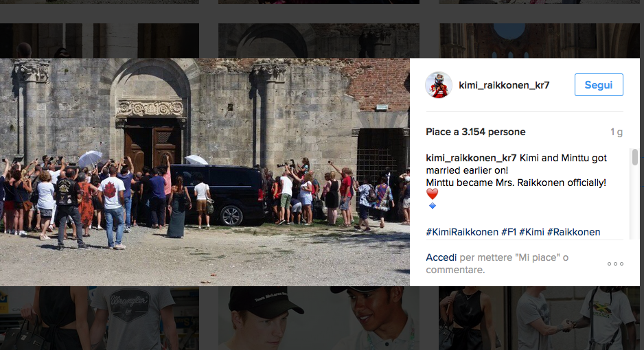Click the kimi_raikkonen_kr7 profile avatar
644x350 pixels.
click(x=438, y=85)
